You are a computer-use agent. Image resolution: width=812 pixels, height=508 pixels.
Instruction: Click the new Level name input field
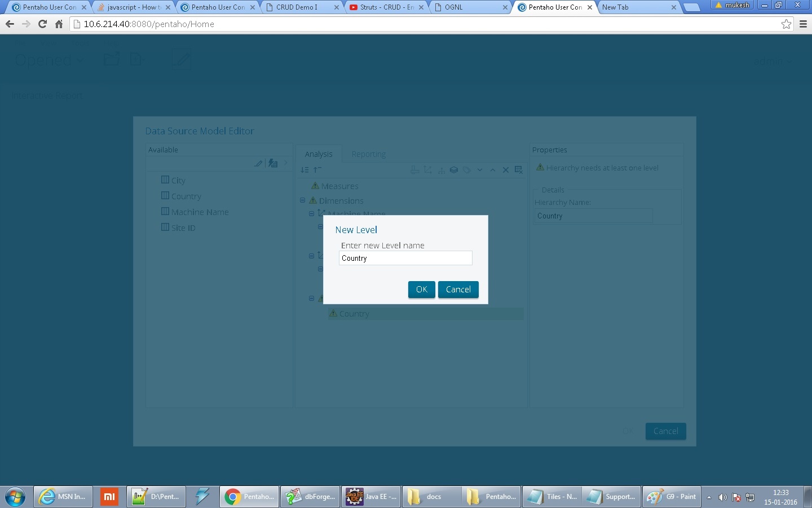[x=405, y=258]
